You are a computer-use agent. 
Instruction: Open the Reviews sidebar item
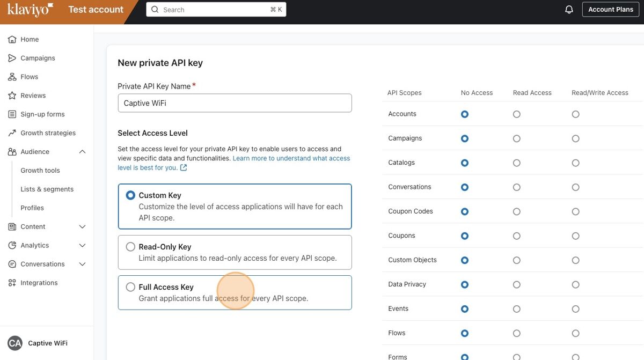click(x=33, y=95)
